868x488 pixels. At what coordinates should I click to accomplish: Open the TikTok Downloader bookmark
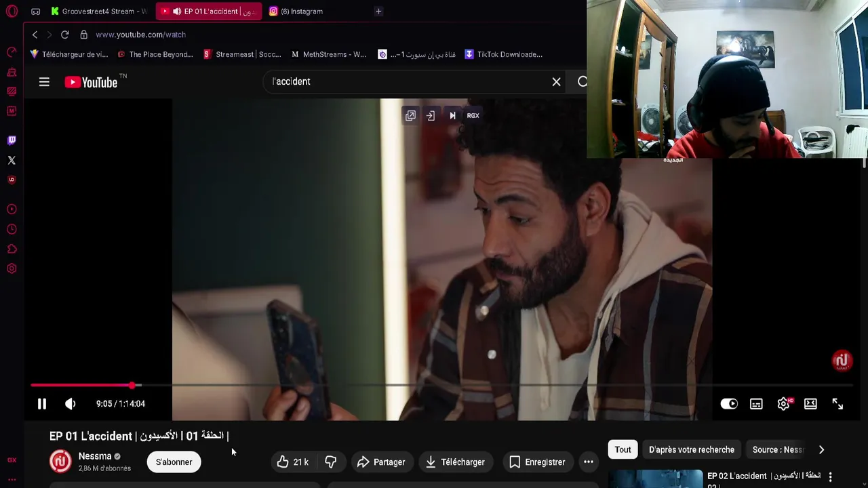tap(504, 54)
